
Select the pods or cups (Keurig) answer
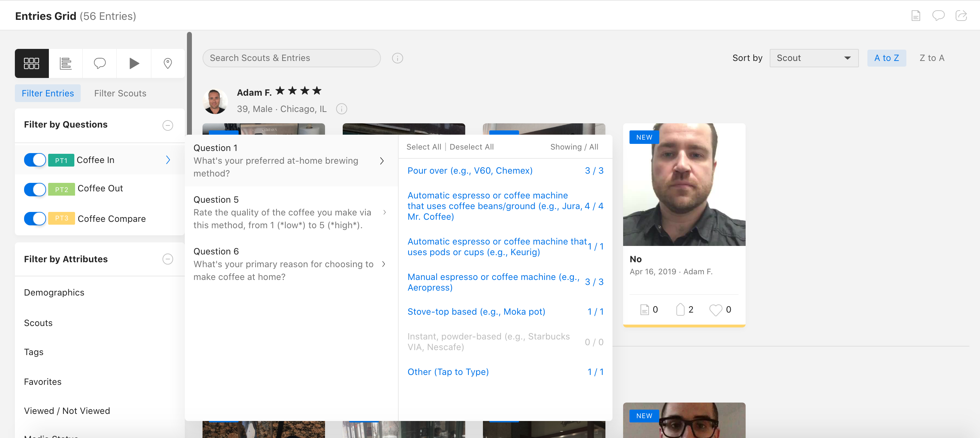505,247
